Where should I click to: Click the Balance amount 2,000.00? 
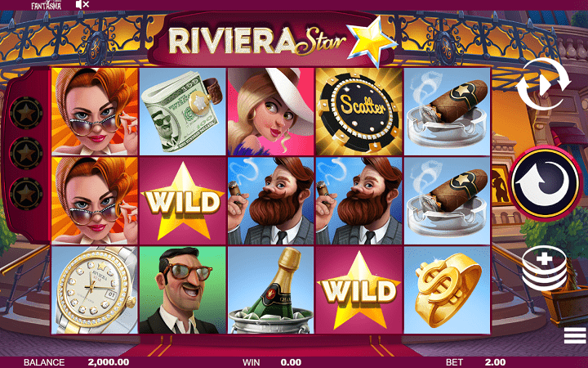point(109,362)
